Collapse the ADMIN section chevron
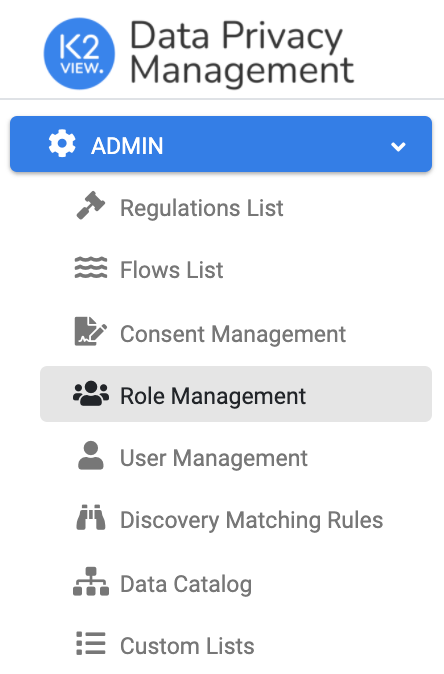The image size is (444, 674). coord(398,146)
